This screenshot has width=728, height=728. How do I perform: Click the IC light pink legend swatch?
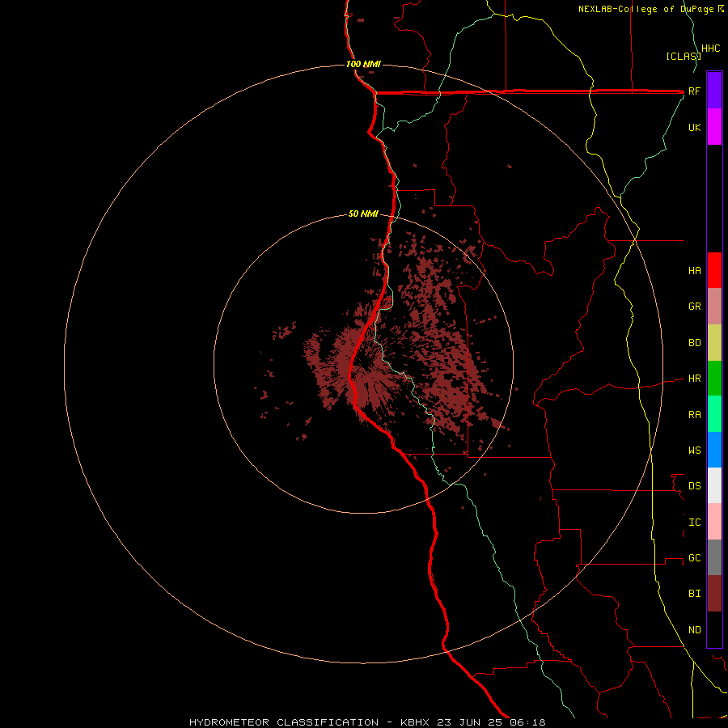714,522
